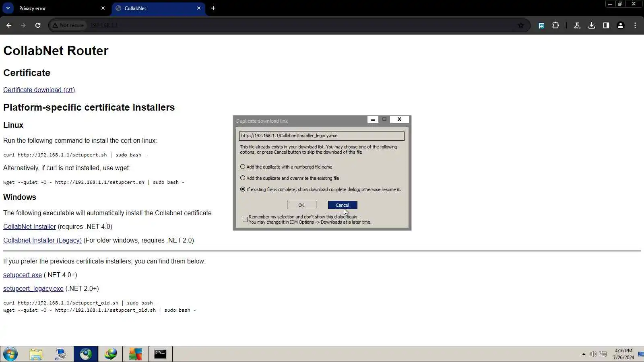Open the tab search dropdown arrow

click(8, 8)
